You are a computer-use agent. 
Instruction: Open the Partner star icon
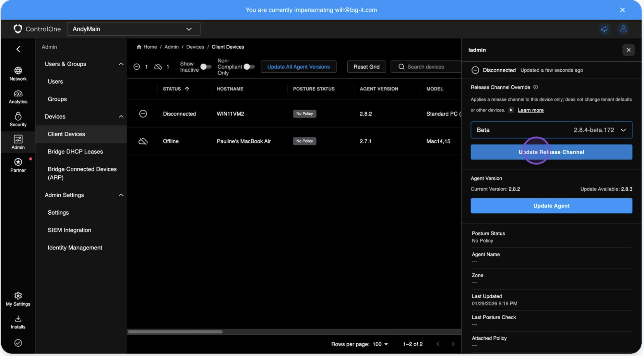[x=18, y=162]
